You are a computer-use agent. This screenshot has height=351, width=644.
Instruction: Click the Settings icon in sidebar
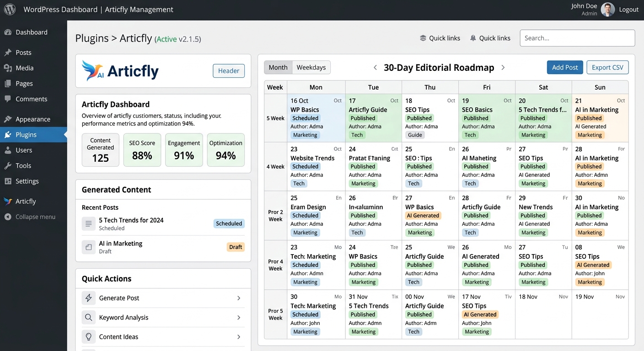click(8, 181)
